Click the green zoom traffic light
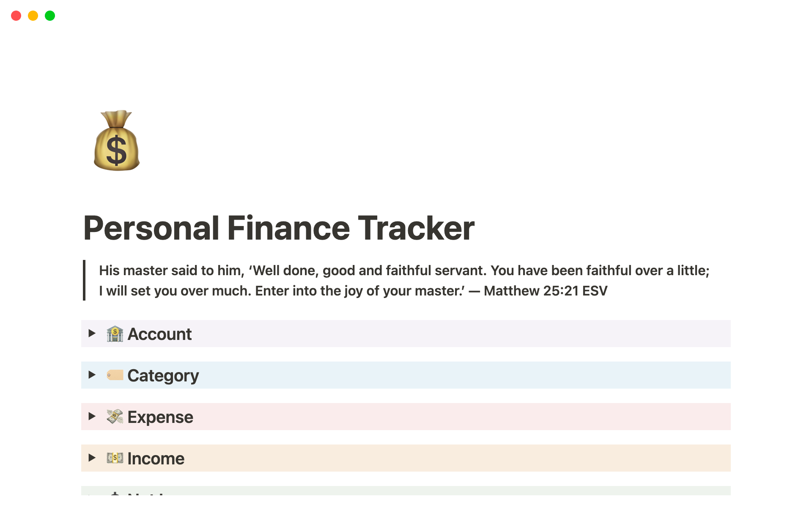This screenshot has height=508, width=812. coord(49,16)
